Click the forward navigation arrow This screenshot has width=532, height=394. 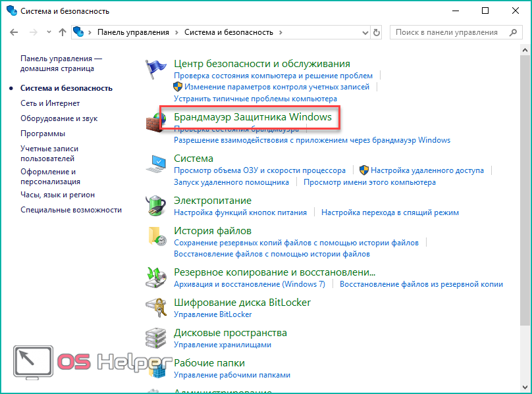tap(33, 32)
